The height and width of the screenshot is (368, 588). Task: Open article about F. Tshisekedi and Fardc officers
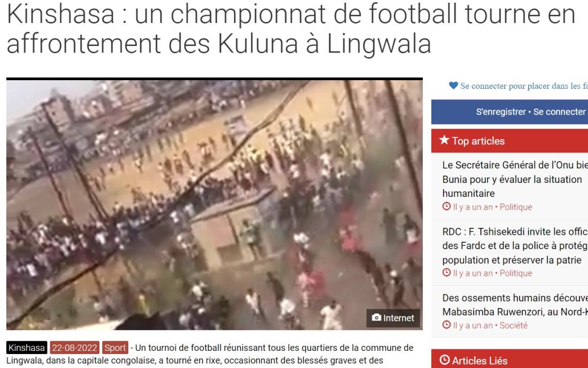tap(515, 246)
